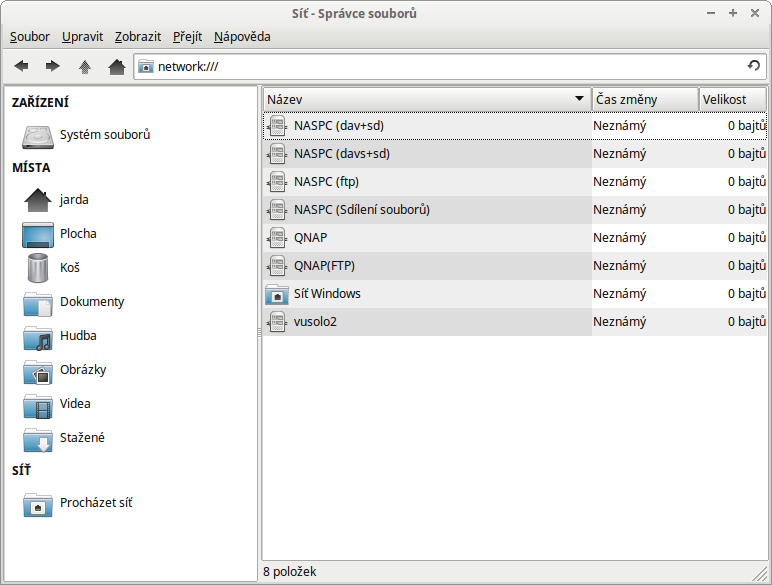Screen dimensions: 772x585
Task: Select NASPC (Sdílení souborů) entry
Action: (361, 210)
